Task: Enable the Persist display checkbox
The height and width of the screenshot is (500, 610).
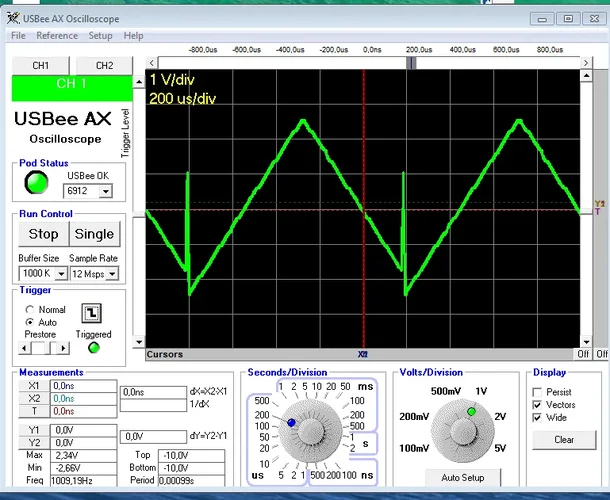Action: pyautogui.click(x=538, y=392)
